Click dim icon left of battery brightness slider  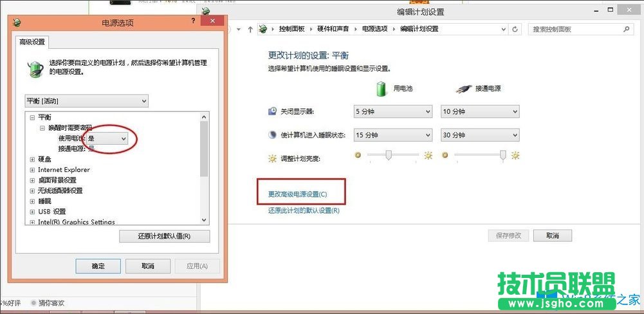click(358, 155)
